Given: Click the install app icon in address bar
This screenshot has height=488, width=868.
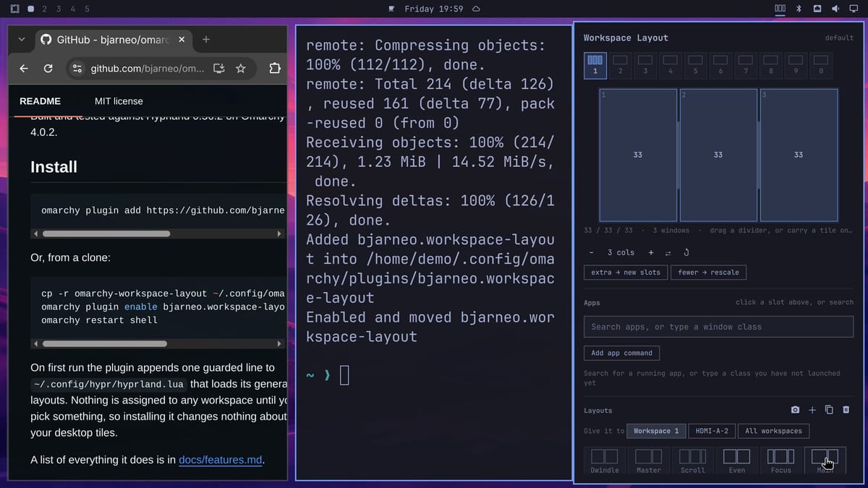Looking at the screenshot, I should pyautogui.click(x=218, y=69).
